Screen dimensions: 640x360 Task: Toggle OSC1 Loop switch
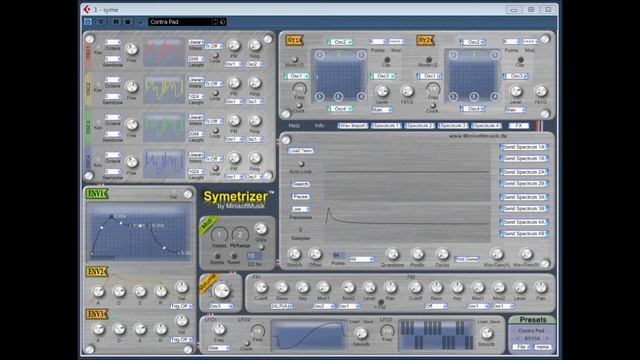tap(215, 56)
